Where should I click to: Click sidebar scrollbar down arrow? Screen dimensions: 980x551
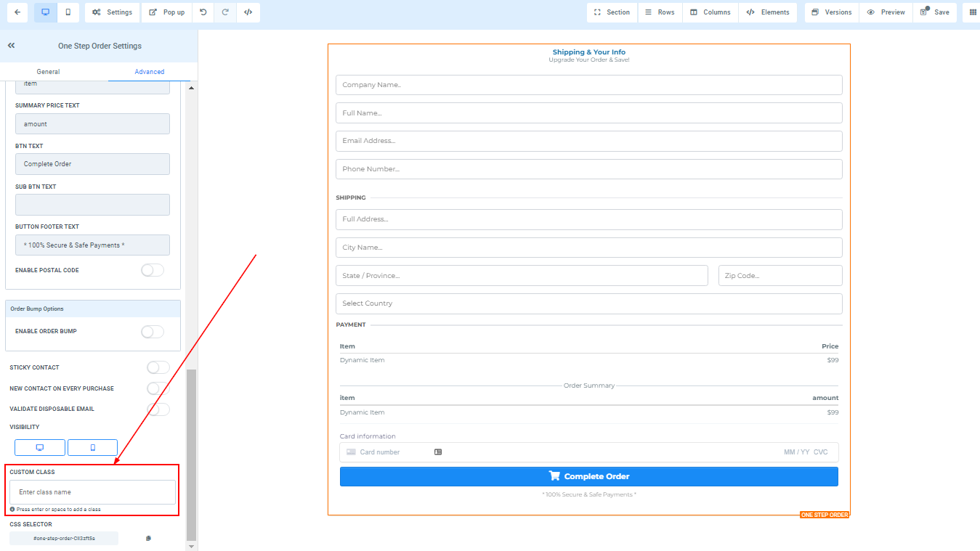click(x=192, y=546)
